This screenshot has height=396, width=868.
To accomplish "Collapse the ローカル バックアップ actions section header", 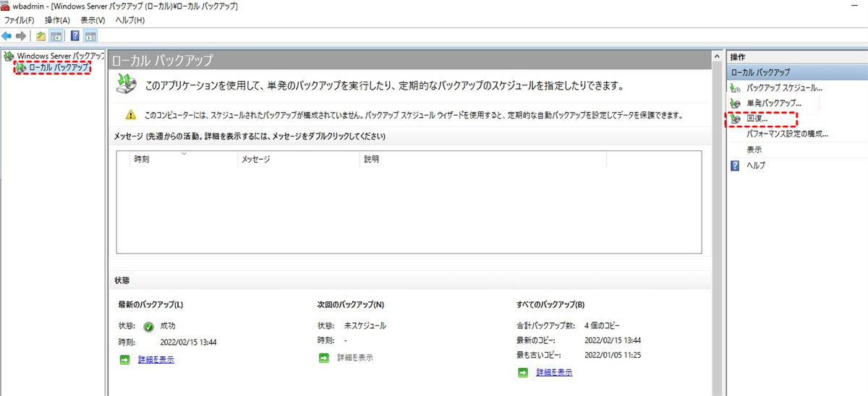I will click(798, 72).
